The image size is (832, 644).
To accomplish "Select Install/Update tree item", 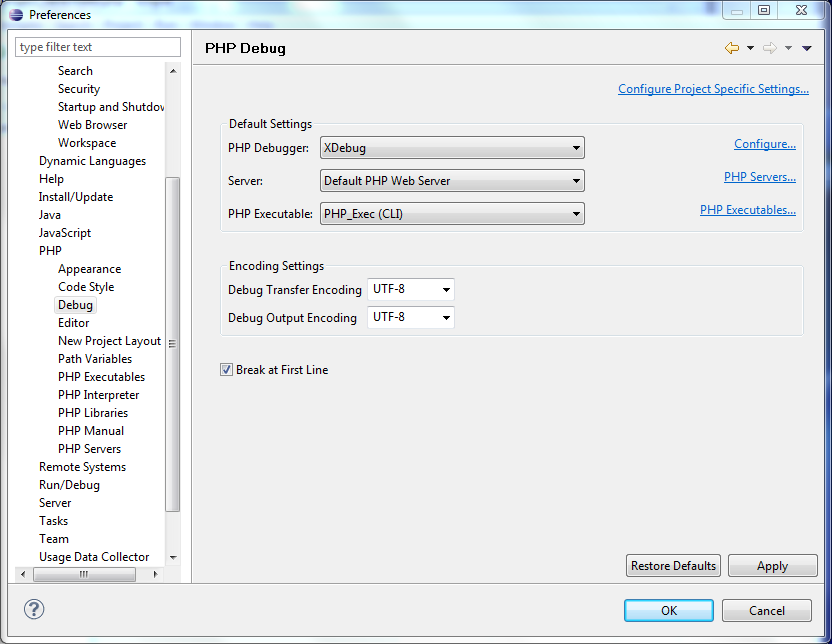I will (76, 197).
